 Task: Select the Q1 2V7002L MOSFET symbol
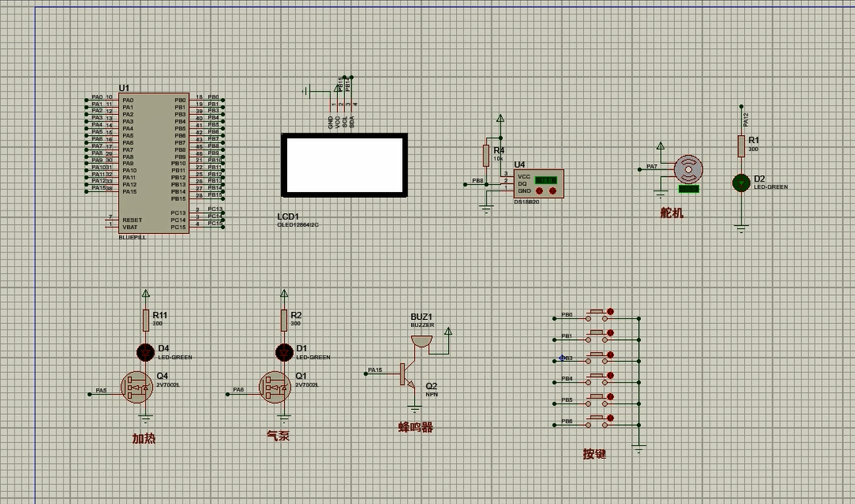coord(275,387)
